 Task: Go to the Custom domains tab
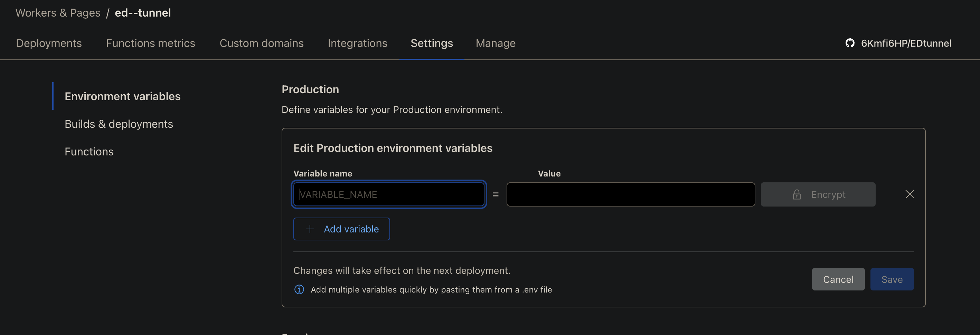tap(261, 44)
